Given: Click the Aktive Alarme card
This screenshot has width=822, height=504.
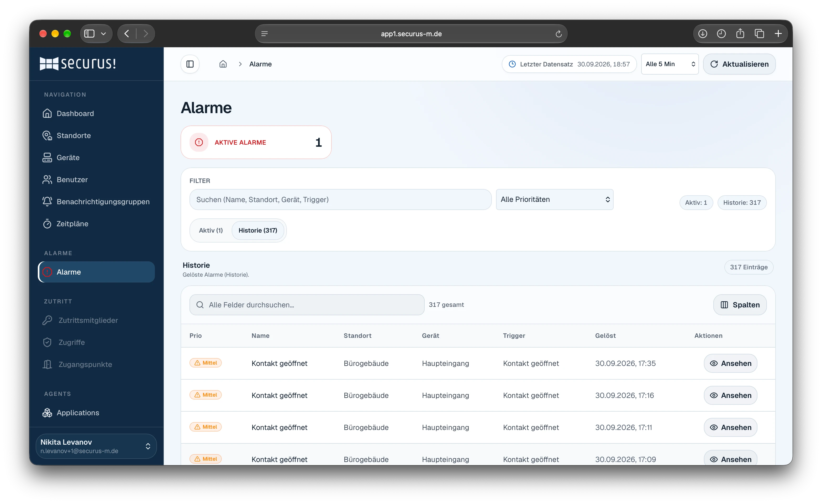Looking at the screenshot, I should 256,143.
